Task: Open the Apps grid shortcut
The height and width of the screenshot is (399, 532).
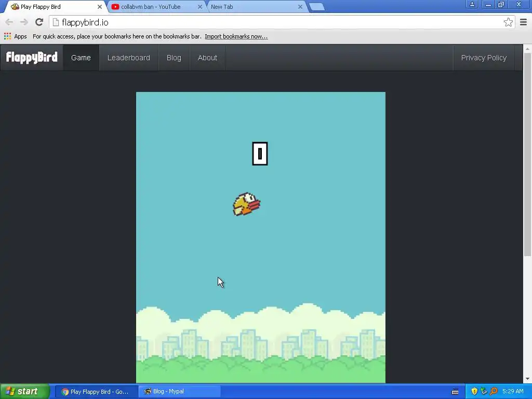Action: click(15, 36)
